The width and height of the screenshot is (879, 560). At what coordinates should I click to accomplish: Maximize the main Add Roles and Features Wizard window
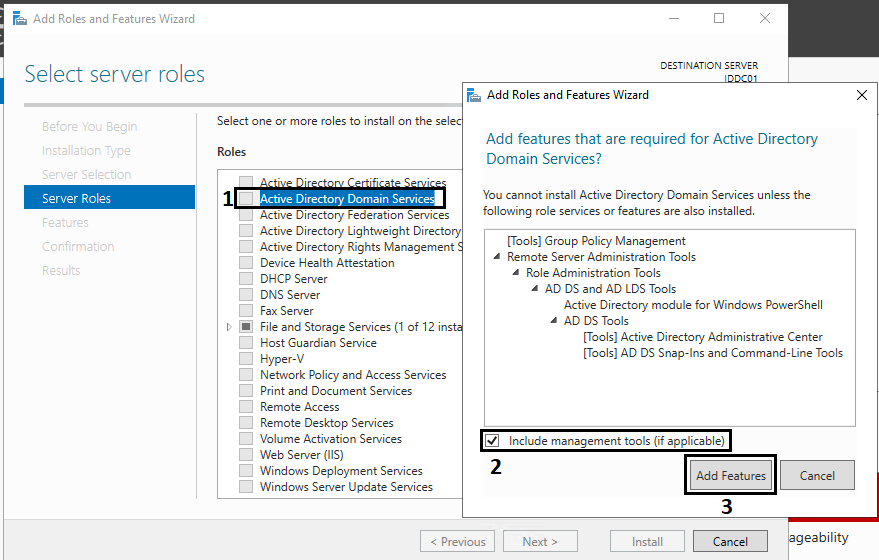[x=719, y=18]
